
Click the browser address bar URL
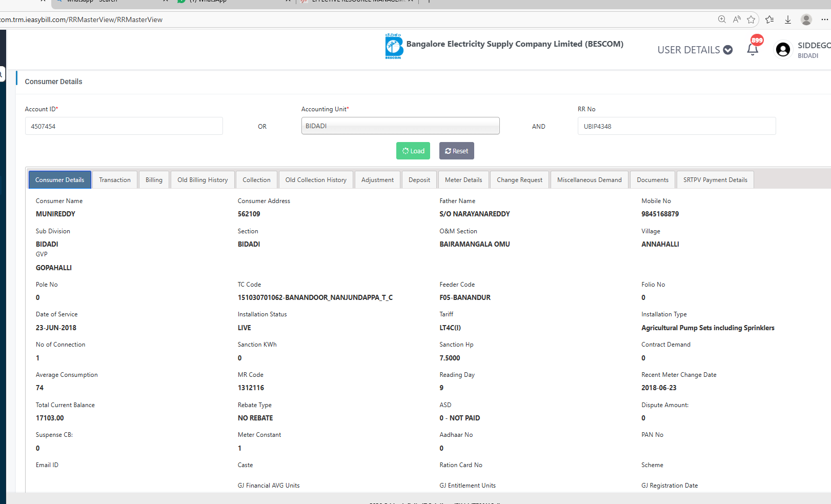point(82,19)
